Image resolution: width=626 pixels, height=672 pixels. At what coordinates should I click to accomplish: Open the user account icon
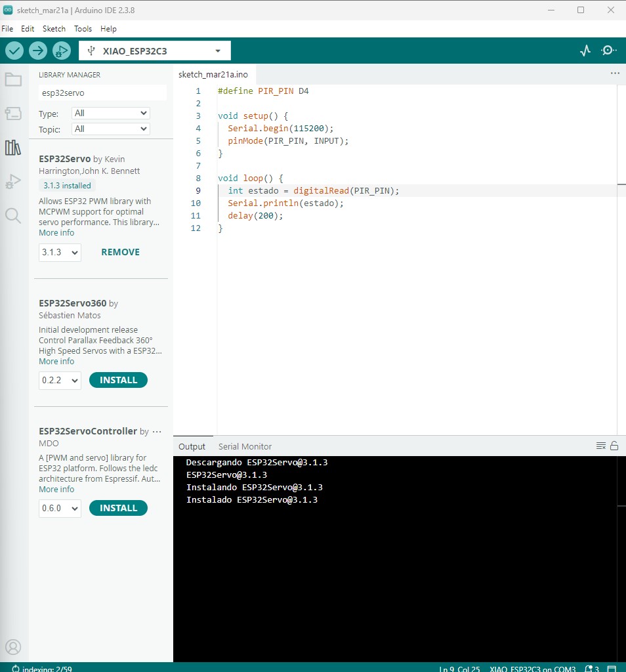click(13, 646)
